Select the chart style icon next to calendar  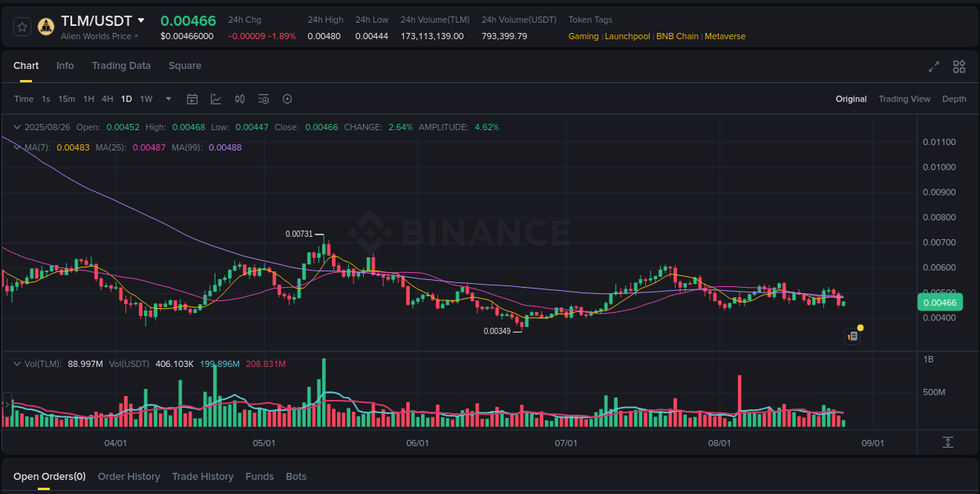(215, 99)
